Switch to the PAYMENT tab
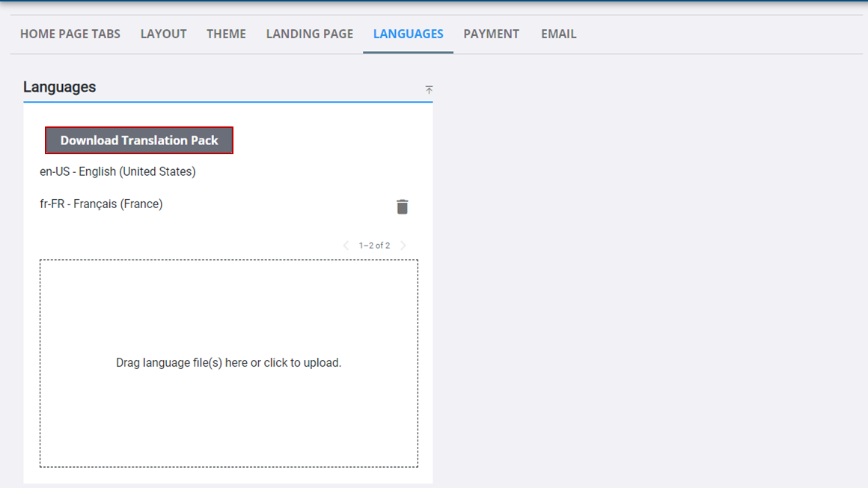Viewport: 868px width, 488px height. click(491, 34)
